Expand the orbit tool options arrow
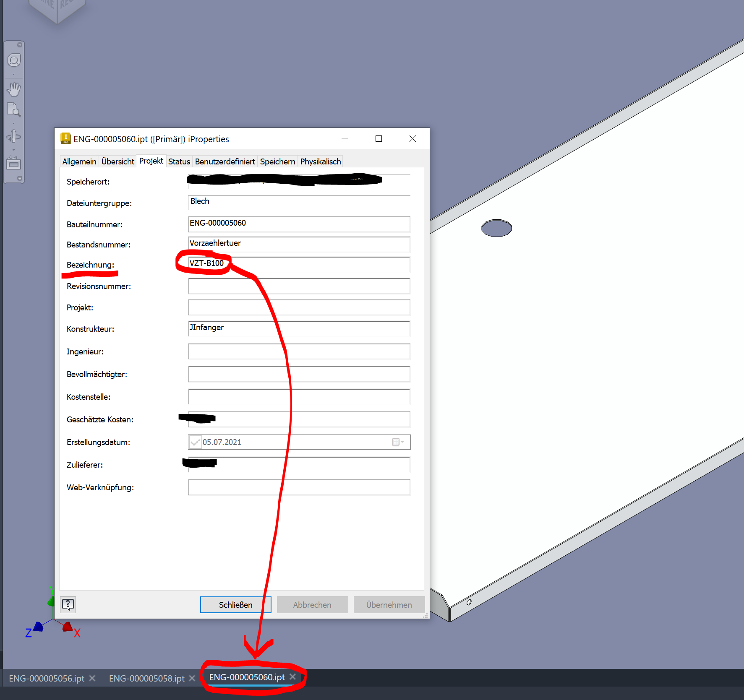This screenshot has height=700, width=744. point(14,150)
